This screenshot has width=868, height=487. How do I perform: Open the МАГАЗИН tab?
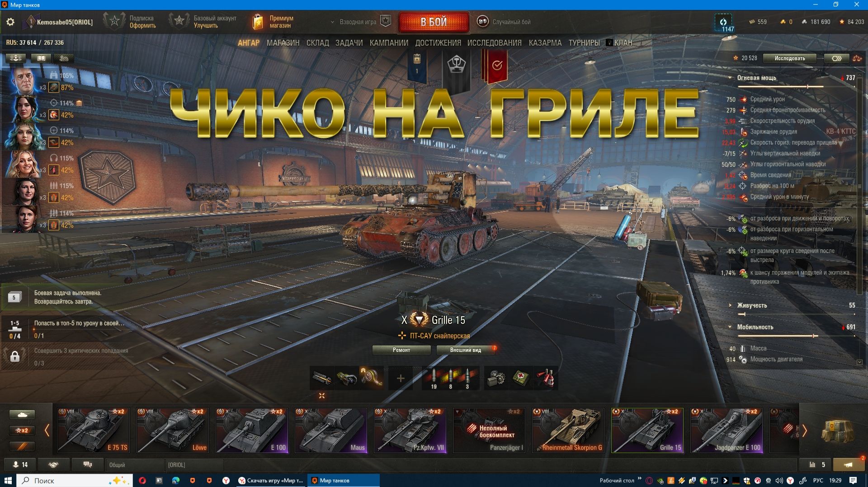(x=283, y=42)
